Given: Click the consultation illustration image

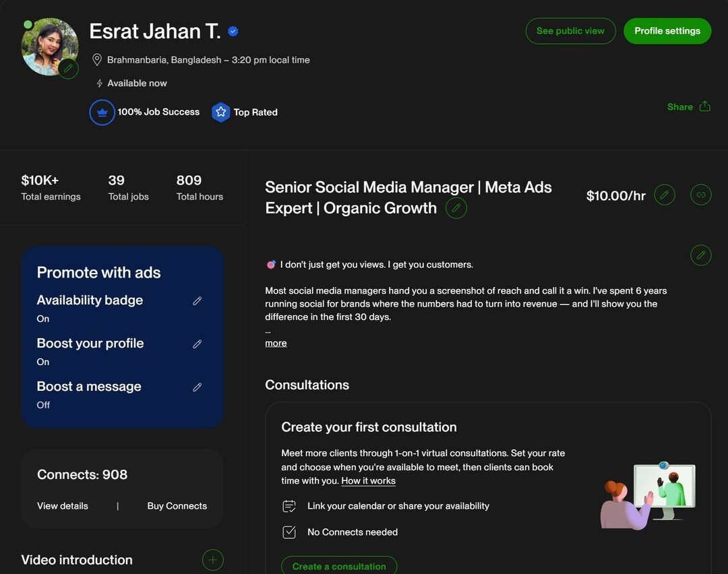Looking at the screenshot, I should pyautogui.click(x=648, y=496).
